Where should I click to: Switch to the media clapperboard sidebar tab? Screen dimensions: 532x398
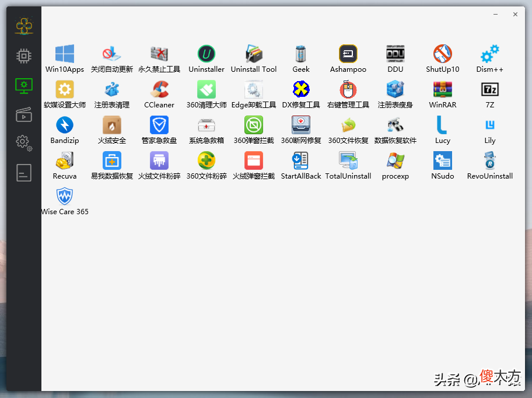coord(24,114)
